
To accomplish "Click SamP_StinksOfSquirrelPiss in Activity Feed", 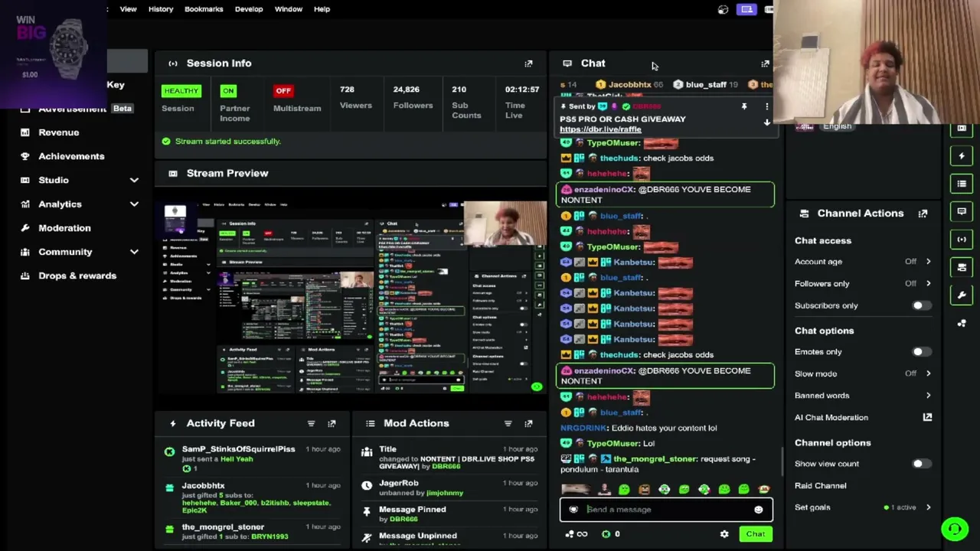I will tap(238, 449).
